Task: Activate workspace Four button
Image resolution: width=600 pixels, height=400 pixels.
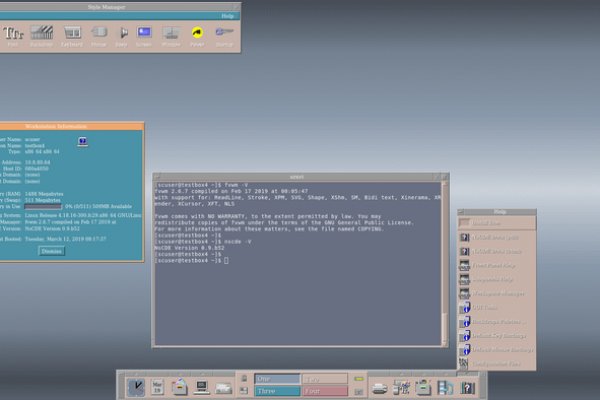Action: tap(324, 392)
